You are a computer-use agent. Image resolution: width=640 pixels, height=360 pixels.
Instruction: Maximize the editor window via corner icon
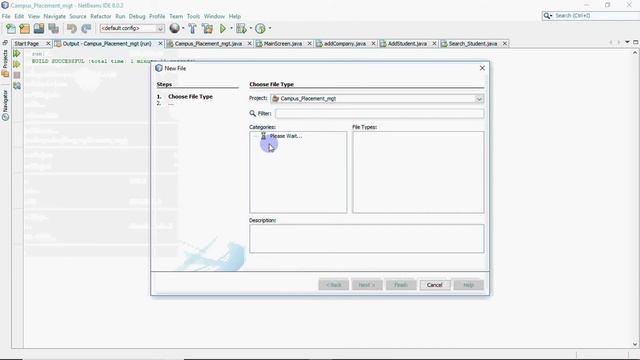click(x=636, y=42)
